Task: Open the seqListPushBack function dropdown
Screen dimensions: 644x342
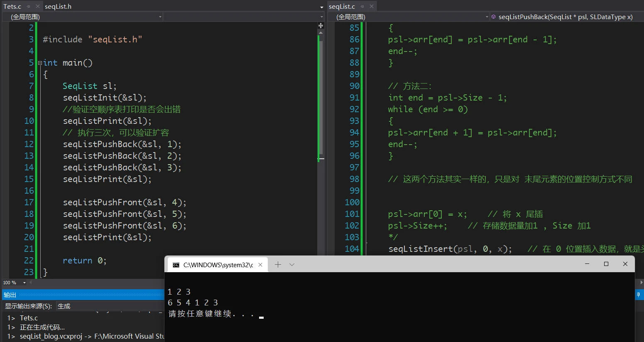Action: click(567, 17)
